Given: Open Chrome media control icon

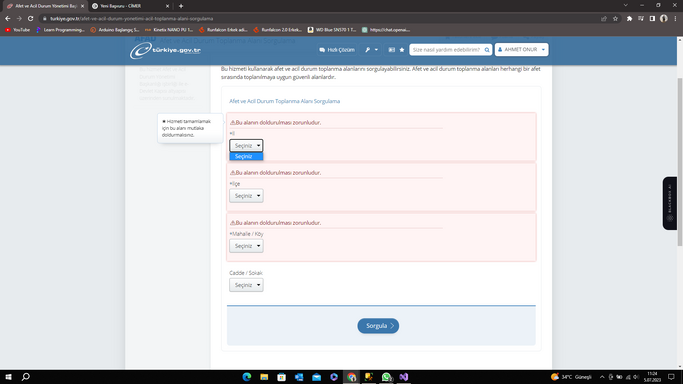Looking at the screenshot, I should [641, 19].
